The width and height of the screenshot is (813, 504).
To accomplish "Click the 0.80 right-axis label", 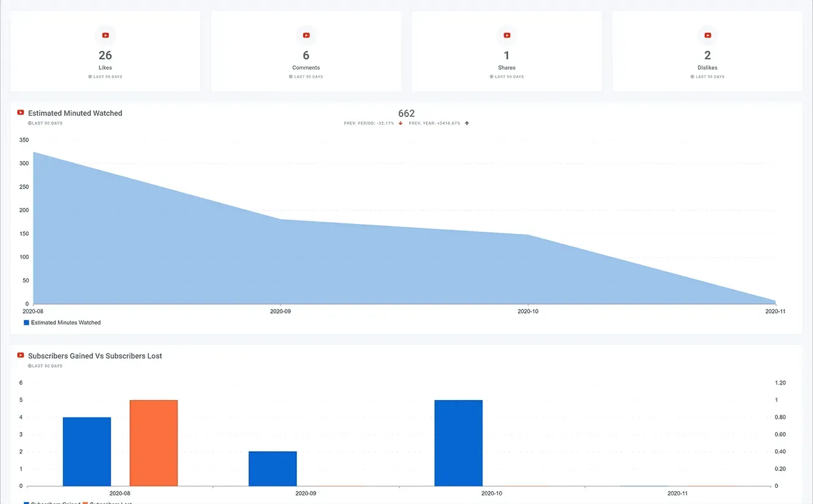I will [x=779, y=418].
